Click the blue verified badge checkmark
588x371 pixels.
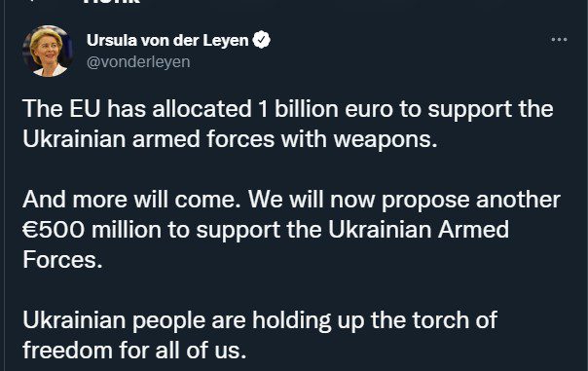coord(261,40)
